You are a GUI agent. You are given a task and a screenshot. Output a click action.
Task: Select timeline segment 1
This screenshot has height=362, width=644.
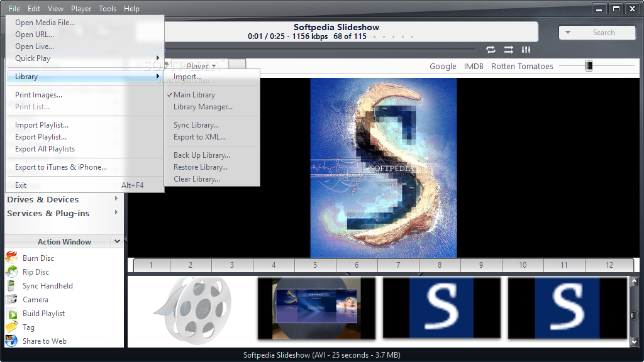coord(151,265)
